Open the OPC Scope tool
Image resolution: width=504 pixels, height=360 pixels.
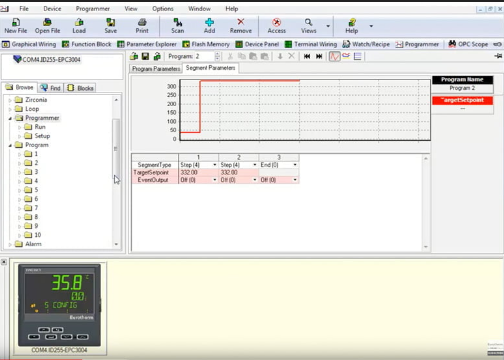tap(468, 44)
